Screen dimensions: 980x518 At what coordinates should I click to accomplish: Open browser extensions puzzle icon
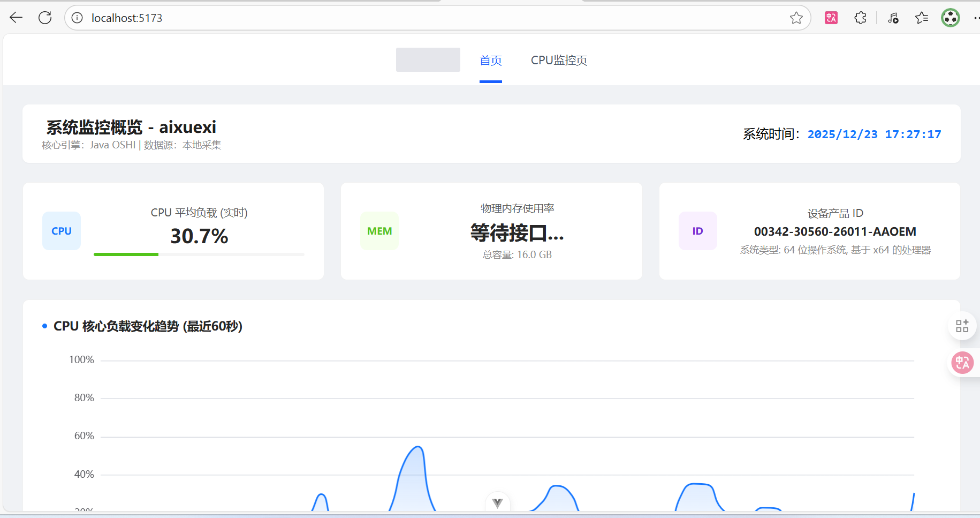(860, 18)
